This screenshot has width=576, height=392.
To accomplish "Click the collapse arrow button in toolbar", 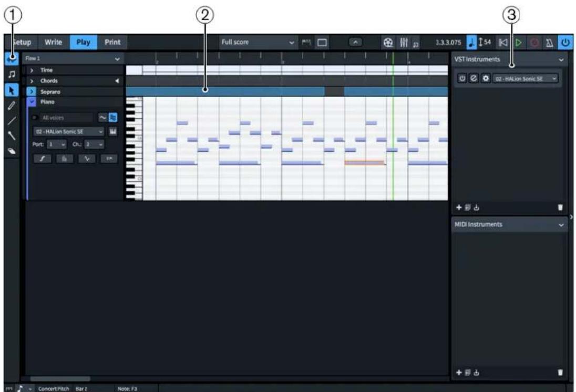I will [355, 42].
